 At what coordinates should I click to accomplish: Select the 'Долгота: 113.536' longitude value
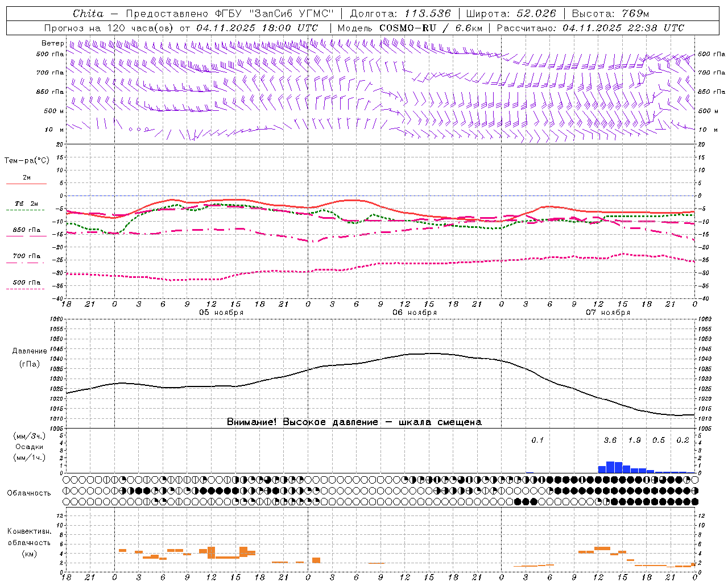400,14
